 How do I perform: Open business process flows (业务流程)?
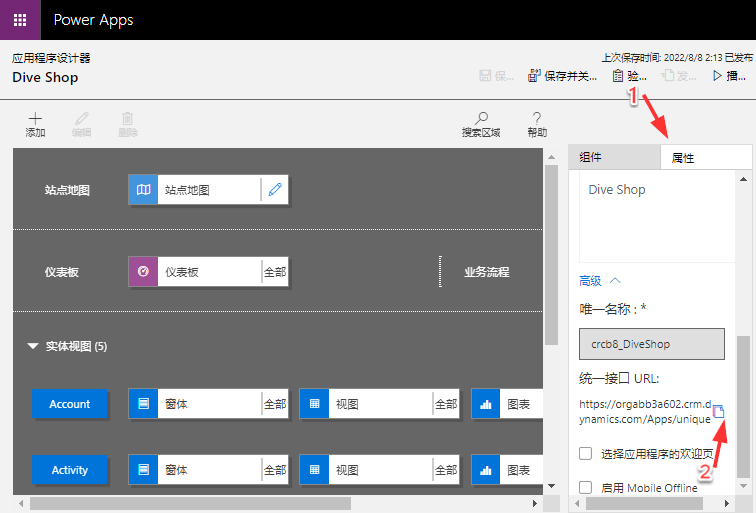486,272
